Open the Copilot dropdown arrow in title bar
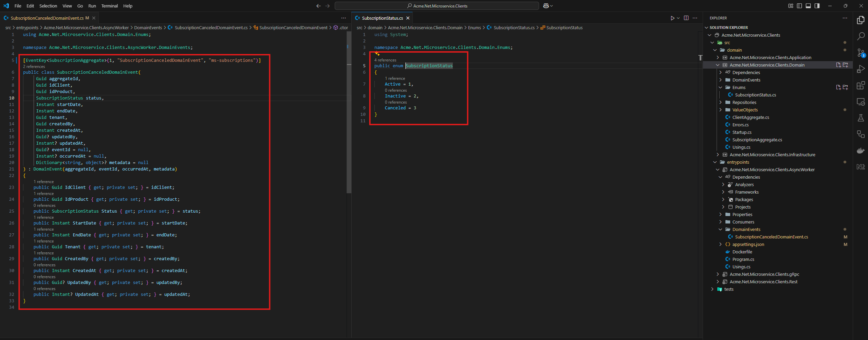The image size is (868, 340). coord(551,6)
